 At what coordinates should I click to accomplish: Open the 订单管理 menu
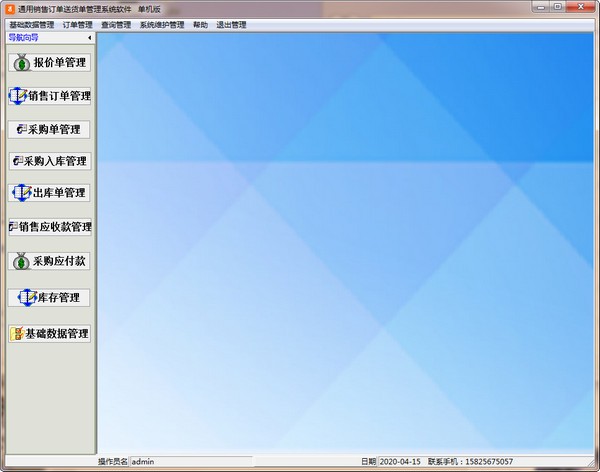77,25
